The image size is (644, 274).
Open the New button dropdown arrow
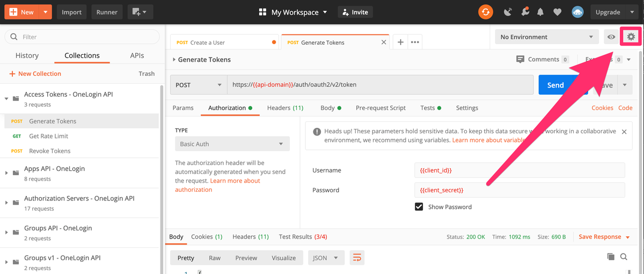(x=45, y=12)
